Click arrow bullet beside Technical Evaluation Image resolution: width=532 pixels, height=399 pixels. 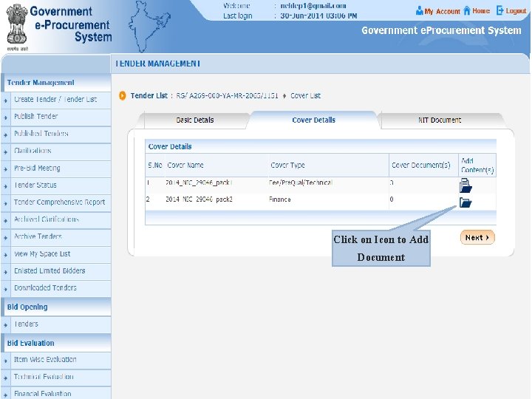tap(5, 378)
